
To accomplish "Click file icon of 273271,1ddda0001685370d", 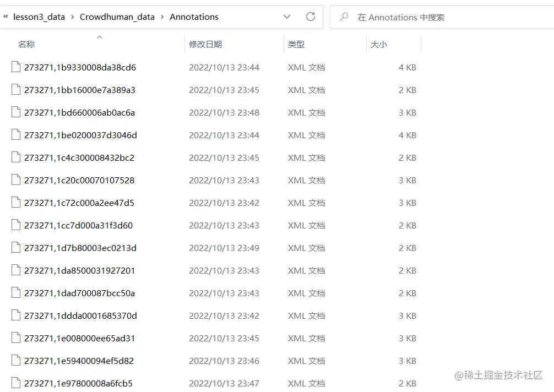I will [16, 315].
